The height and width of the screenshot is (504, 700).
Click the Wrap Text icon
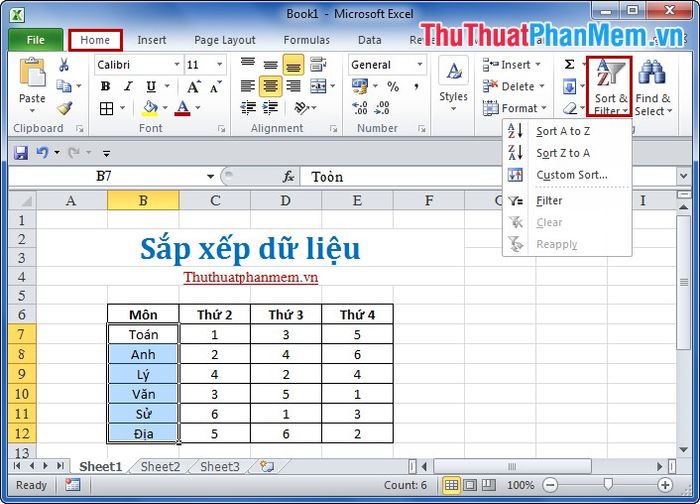pyautogui.click(x=318, y=64)
